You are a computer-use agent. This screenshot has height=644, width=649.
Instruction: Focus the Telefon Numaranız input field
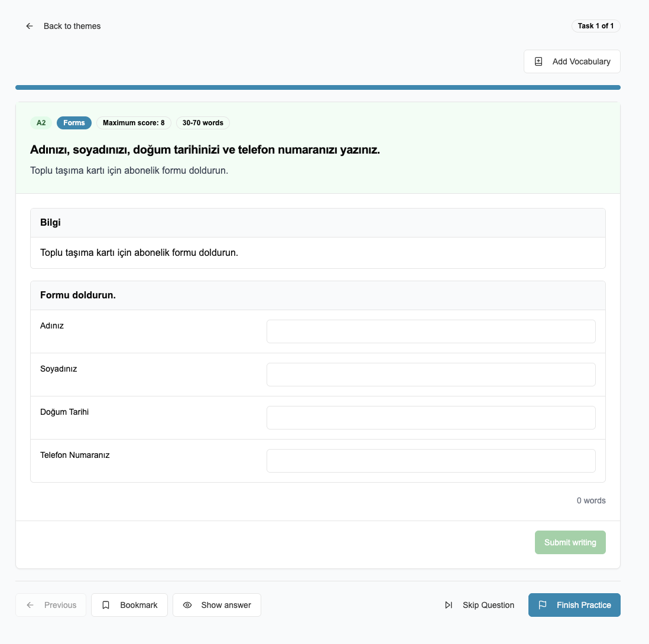[x=431, y=461]
